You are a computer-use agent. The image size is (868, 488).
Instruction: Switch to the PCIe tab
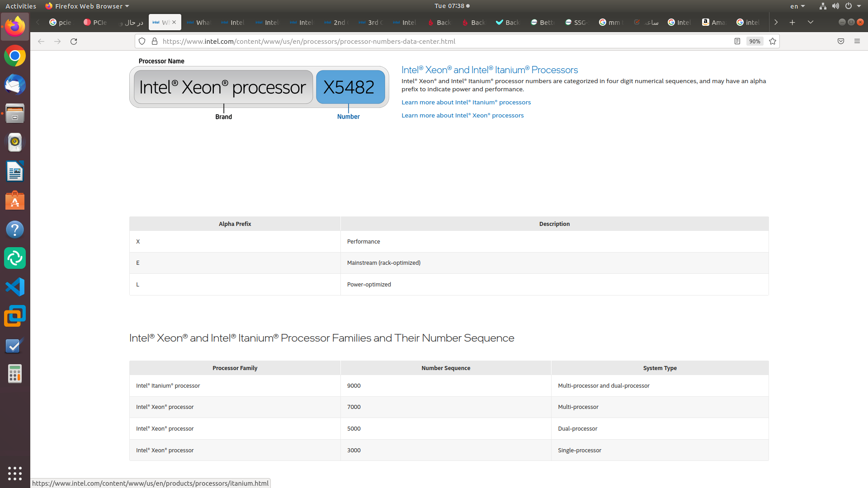[95, 22]
